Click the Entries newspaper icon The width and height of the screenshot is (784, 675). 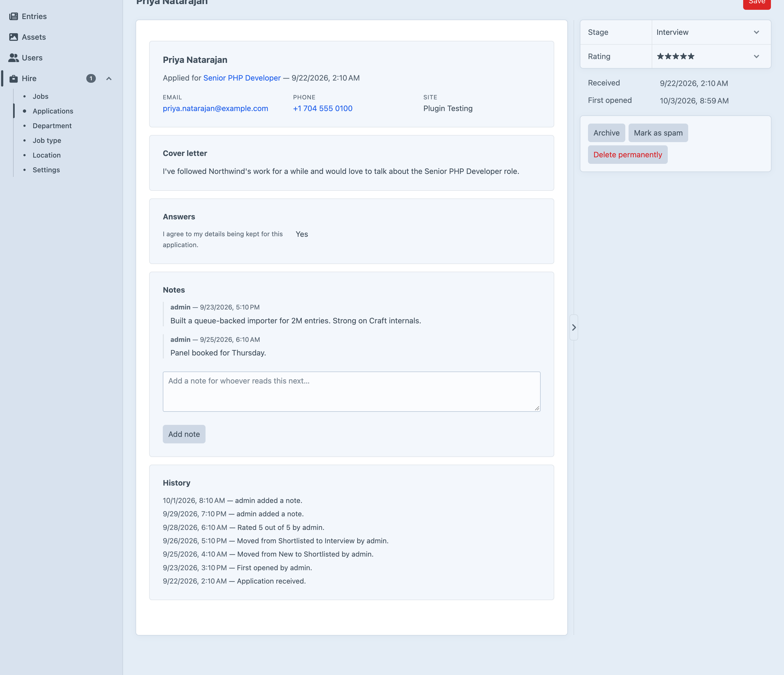[x=14, y=16]
